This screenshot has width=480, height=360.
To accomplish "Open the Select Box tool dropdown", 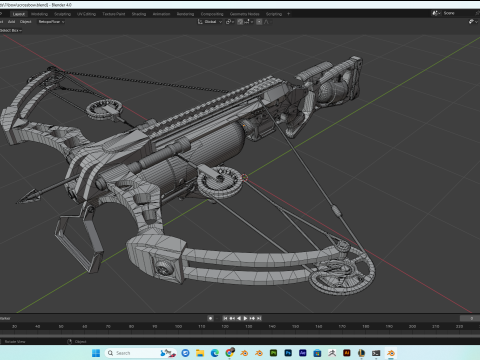I will point(10,30).
